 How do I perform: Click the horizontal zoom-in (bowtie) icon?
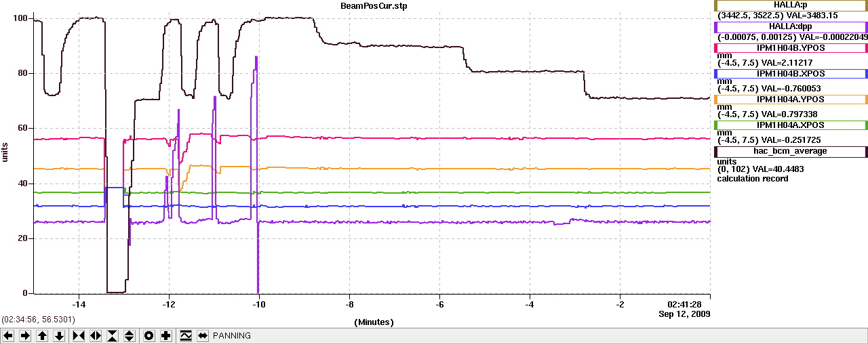(79, 336)
